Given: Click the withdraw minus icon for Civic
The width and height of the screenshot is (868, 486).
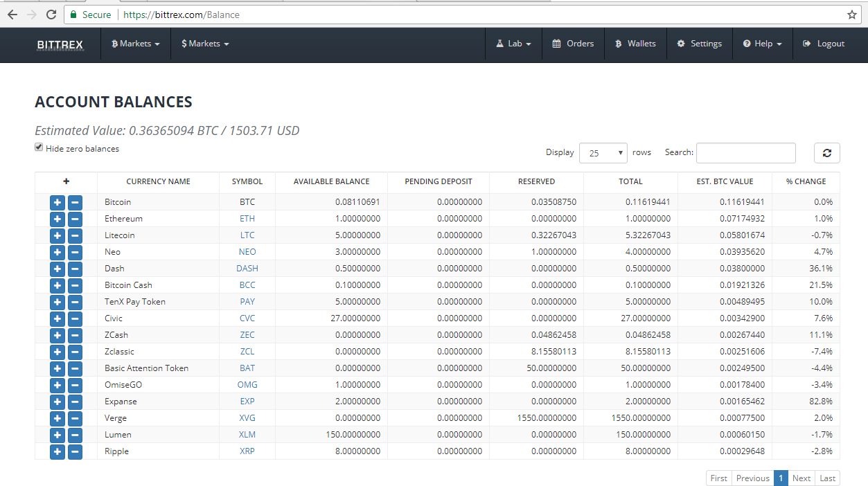Looking at the screenshot, I should [75, 318].
